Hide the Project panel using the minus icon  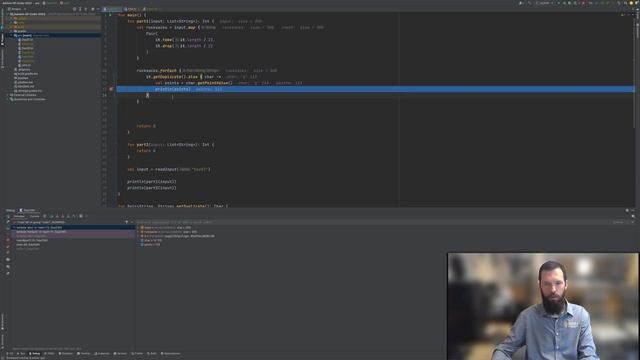(98, 9)
